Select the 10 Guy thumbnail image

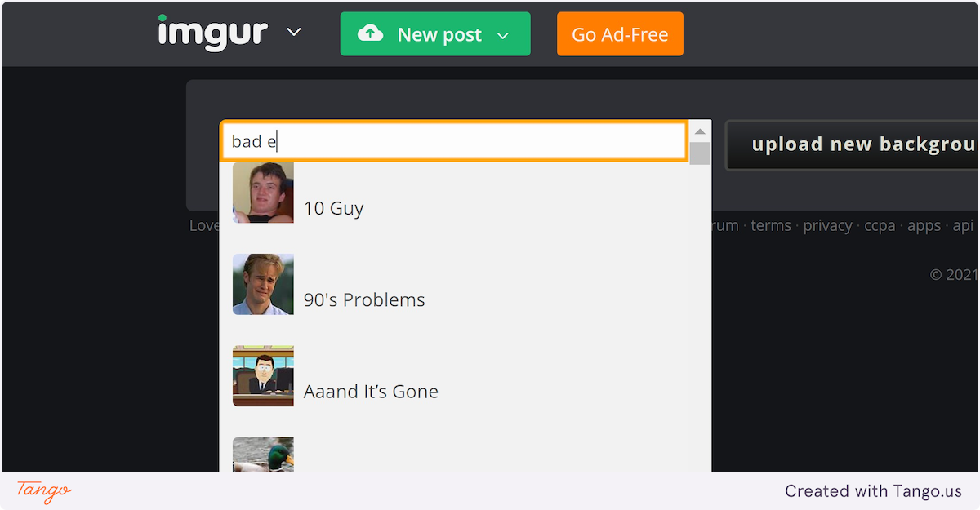(263, 192)
